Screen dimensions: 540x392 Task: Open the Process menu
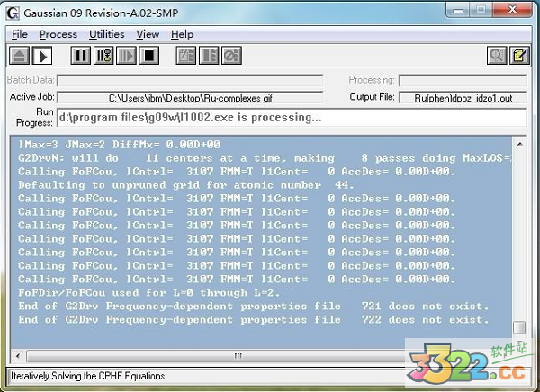[58, 34]
